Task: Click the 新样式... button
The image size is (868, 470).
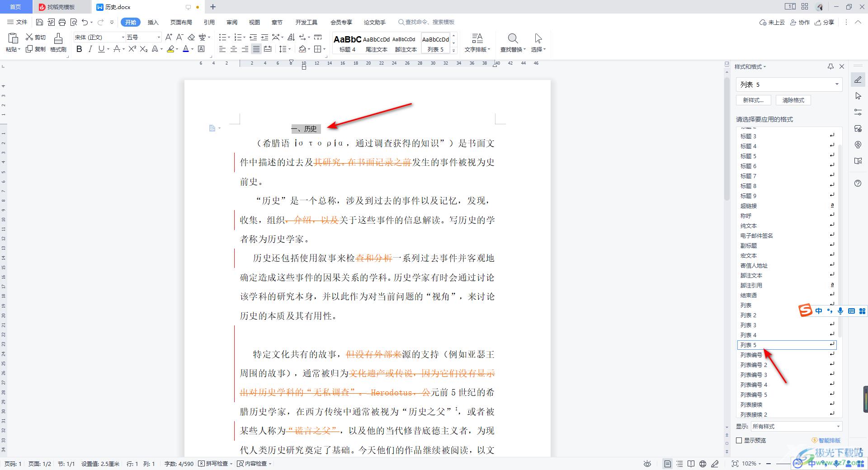Action: (753, 100)
